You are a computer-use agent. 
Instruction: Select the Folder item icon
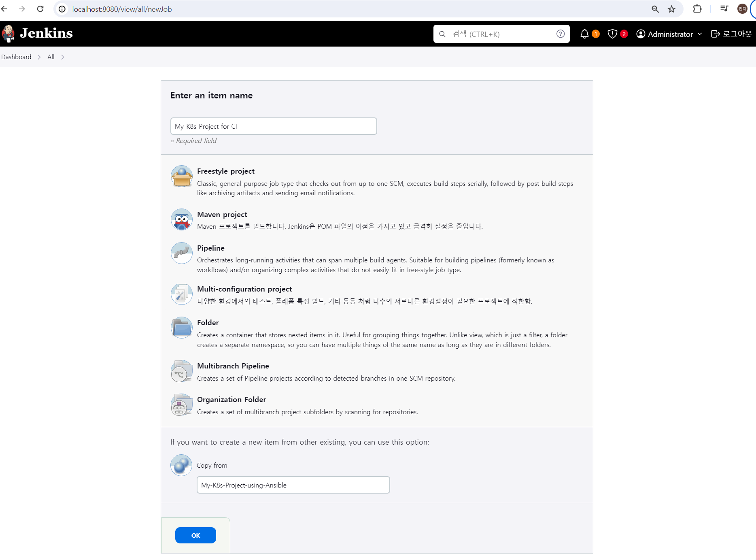pyautogui.click(x=182, y=328)
